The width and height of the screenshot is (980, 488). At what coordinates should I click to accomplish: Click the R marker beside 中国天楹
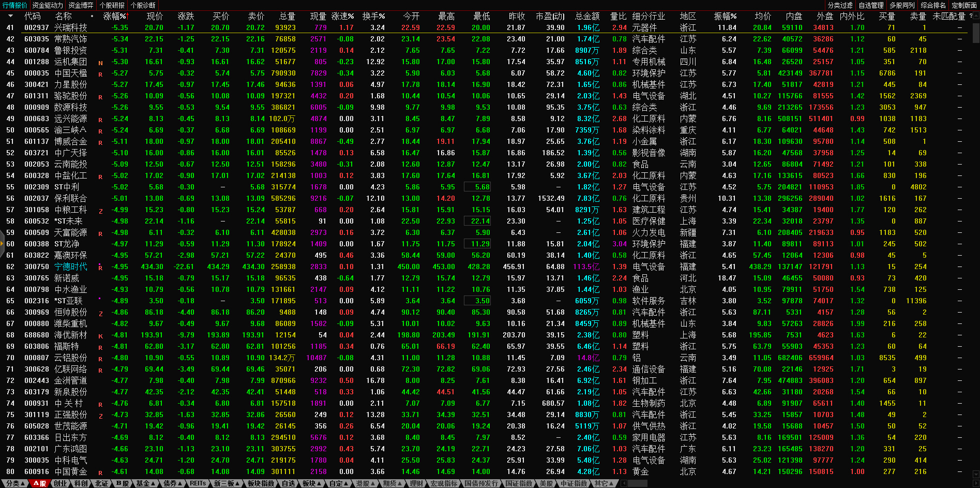[x=100, y=74]
